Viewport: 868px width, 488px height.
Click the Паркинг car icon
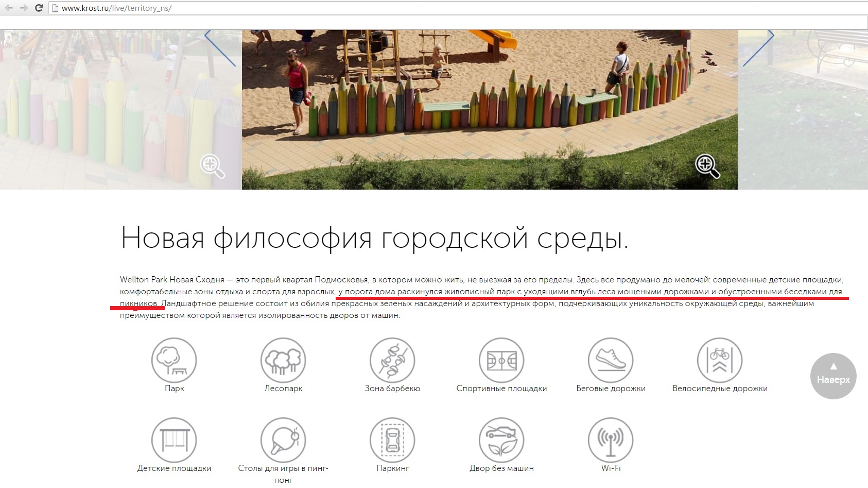(392, 440)
